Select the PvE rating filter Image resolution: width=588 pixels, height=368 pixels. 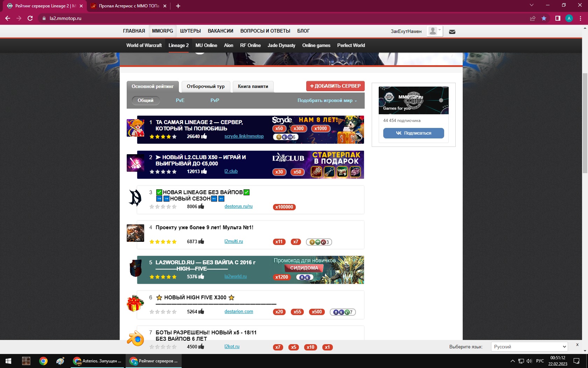coord(180,100)
